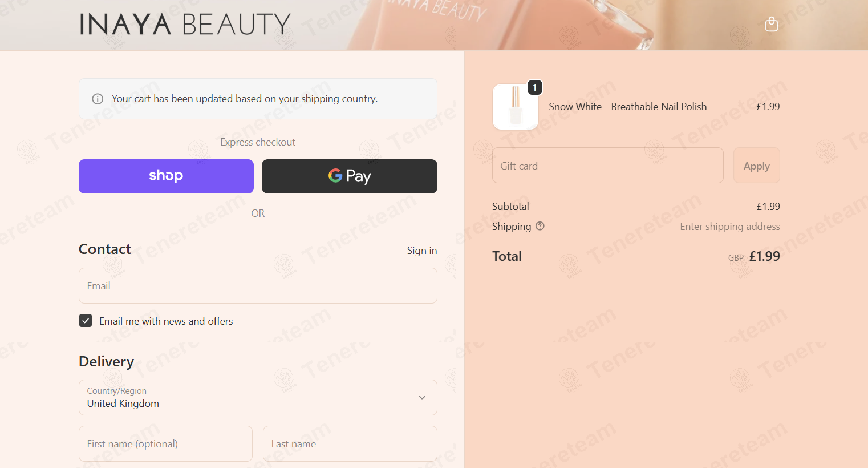The width and height of the screenshot is (868, 468).
Task: Pay with Google Pay button
Action: point(350,176)
